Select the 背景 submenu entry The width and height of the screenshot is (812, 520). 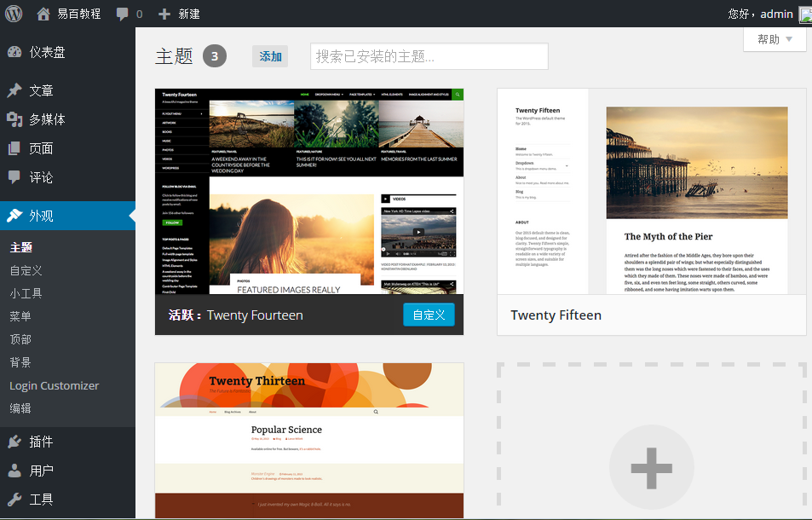(20, 362)
